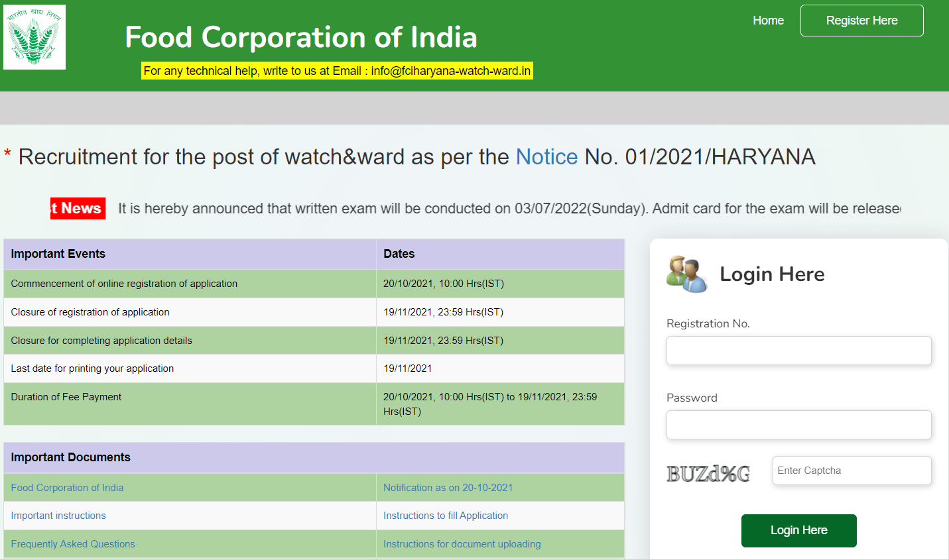
Task: Click the green Login Here button
Action: [798, 530]
